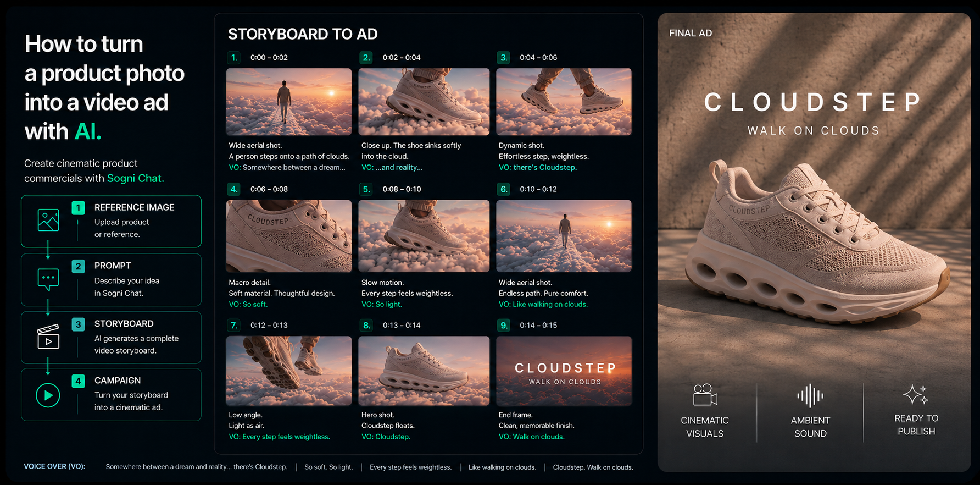The height and width of the screenshot is (485, 980).
Task: Click 'VO: Every step feels weightless.' caption
Action: [x=279, y=437]
